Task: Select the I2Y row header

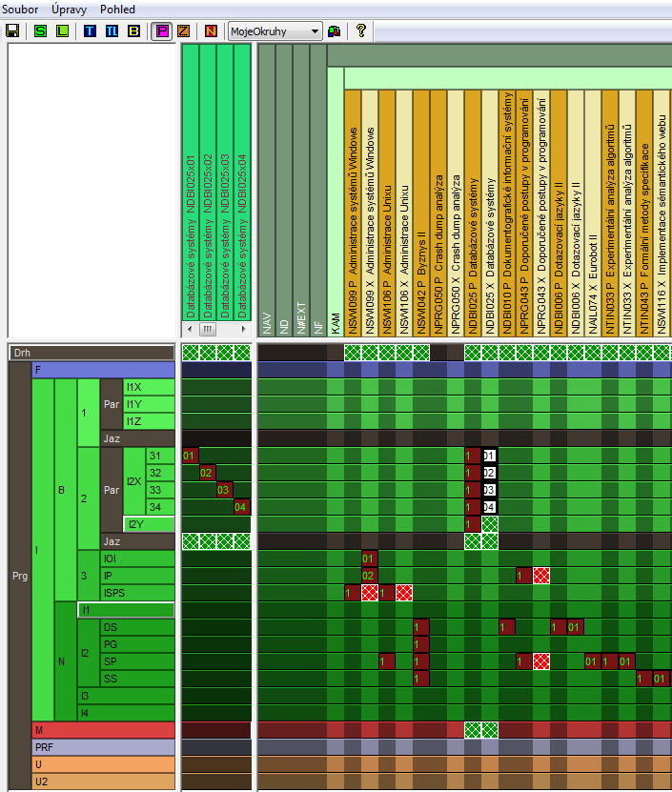Action: coord(149,524)
